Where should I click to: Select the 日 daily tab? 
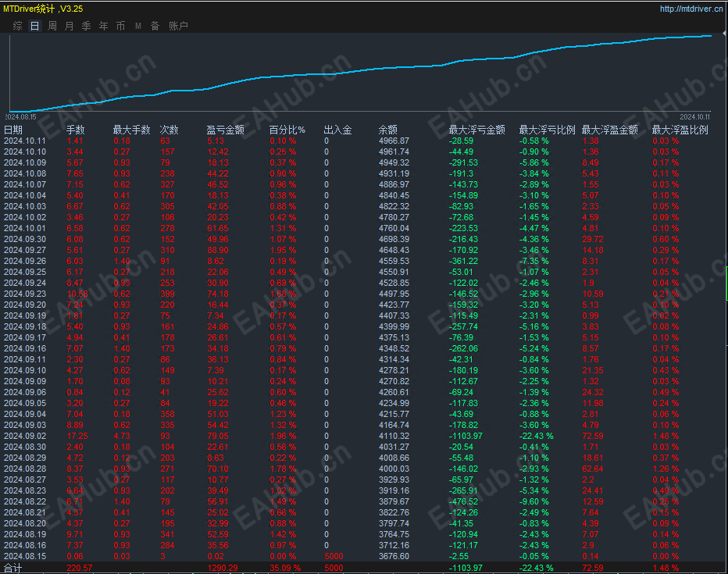point(35,26)
